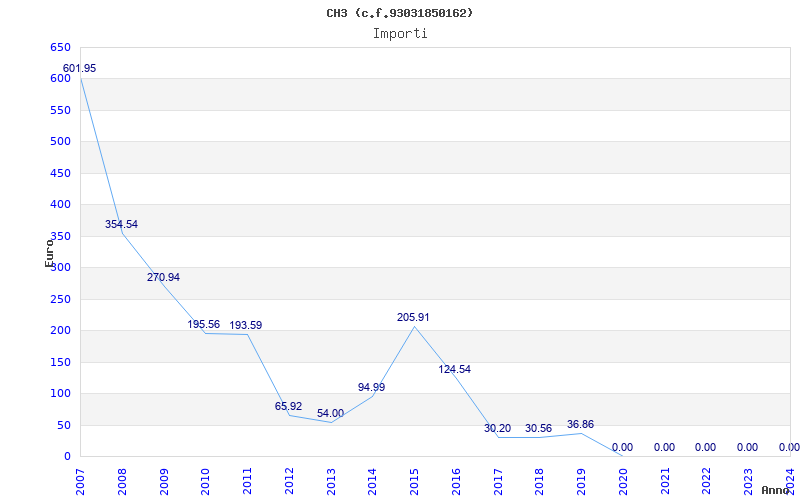Select the 205.91 peak data label
The height and width of the screenshot is (500, 800).
413,317
